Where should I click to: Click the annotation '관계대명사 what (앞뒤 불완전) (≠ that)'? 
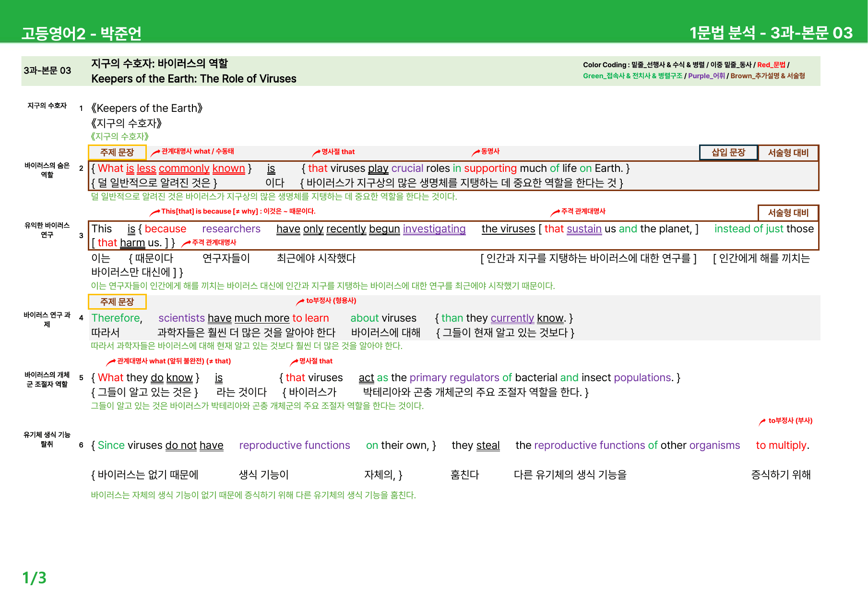coord(174,361)
